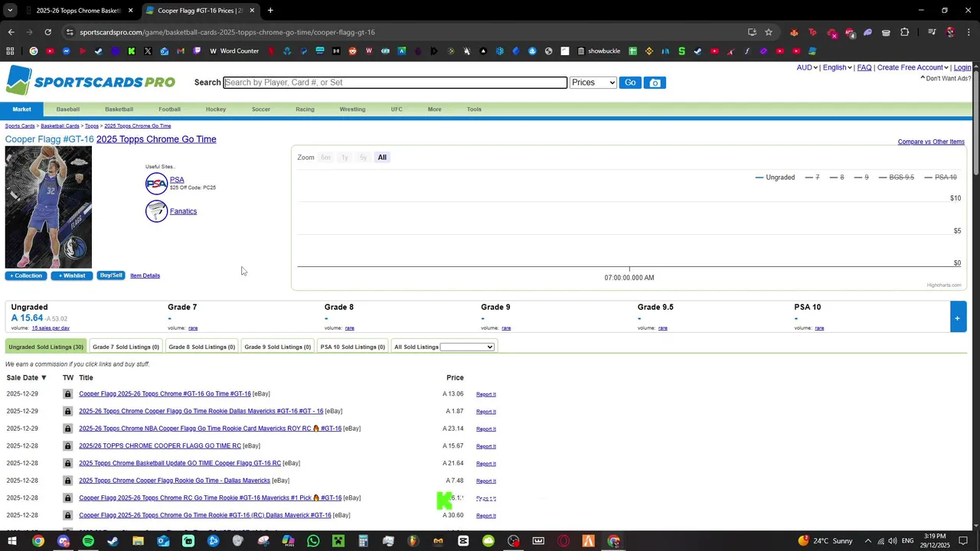Add card with + Collection button
The image size is (980, 551).
coord(26,275)
